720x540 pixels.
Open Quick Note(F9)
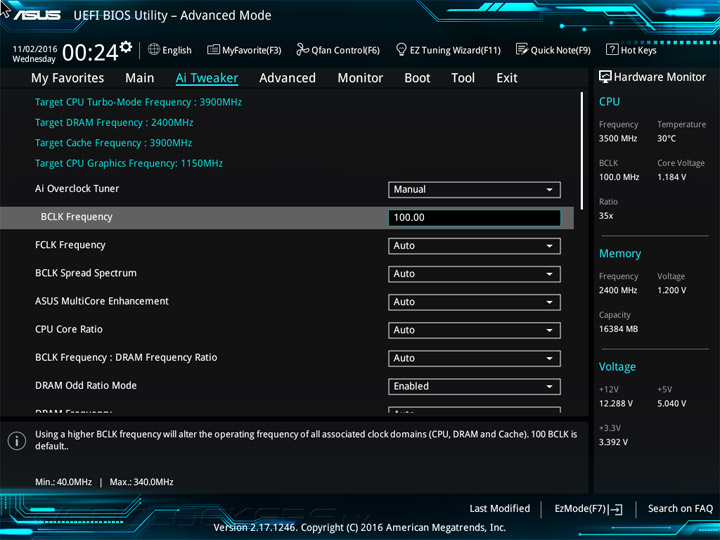[553, 50]
